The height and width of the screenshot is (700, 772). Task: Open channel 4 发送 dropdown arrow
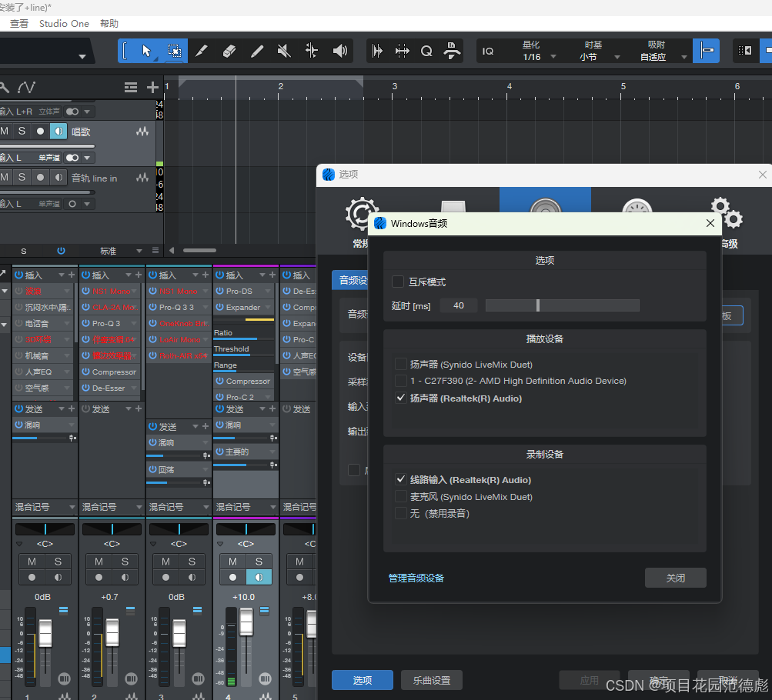point(262,409)
